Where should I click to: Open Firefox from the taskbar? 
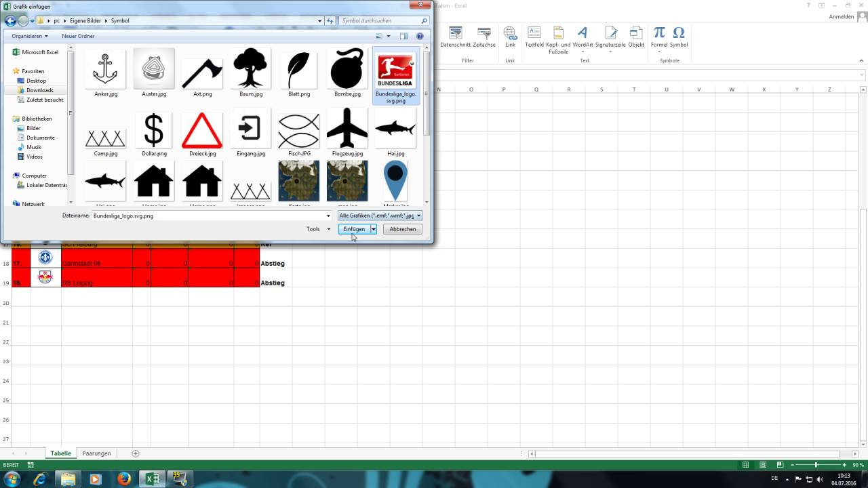(x=123, y=479)
